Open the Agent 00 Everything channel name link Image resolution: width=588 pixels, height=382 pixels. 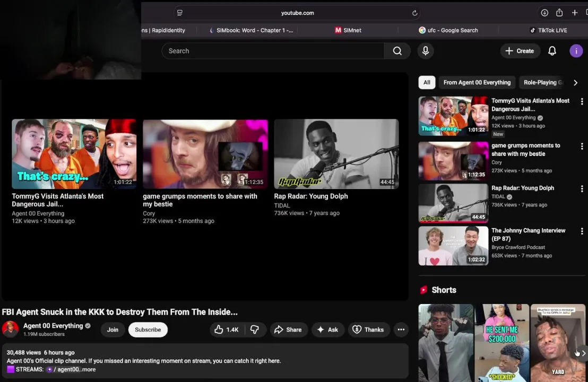pos(53,326)
